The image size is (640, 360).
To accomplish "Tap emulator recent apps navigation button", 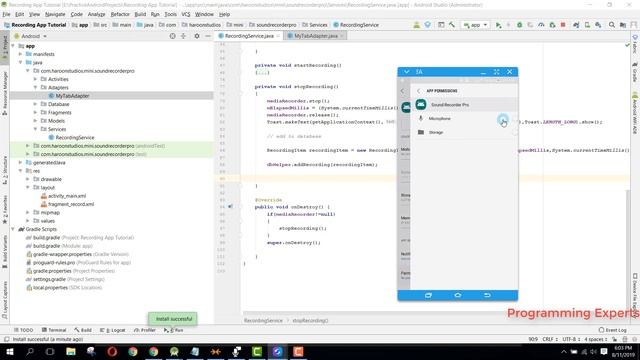I will click(x=428, y=295).
